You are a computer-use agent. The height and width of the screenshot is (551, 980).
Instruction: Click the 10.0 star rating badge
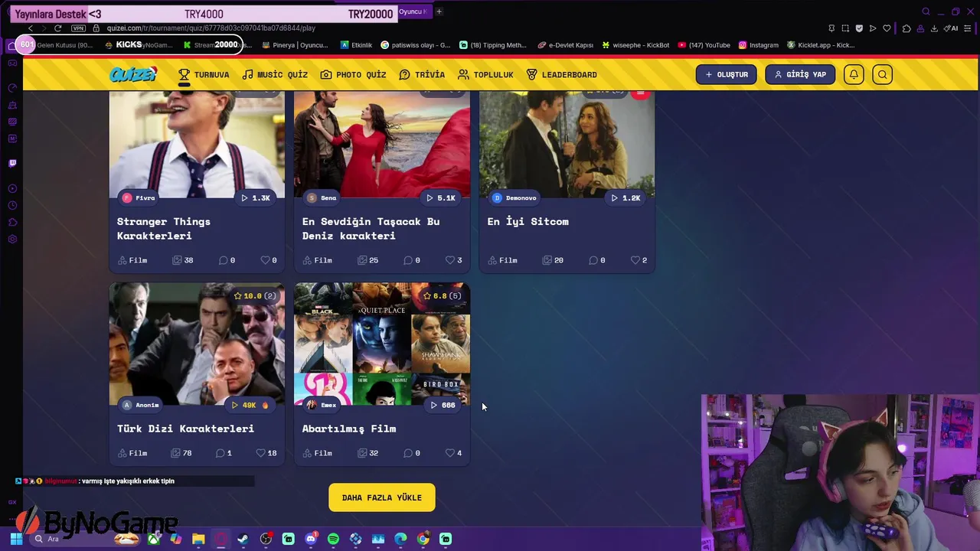point(255,295)
